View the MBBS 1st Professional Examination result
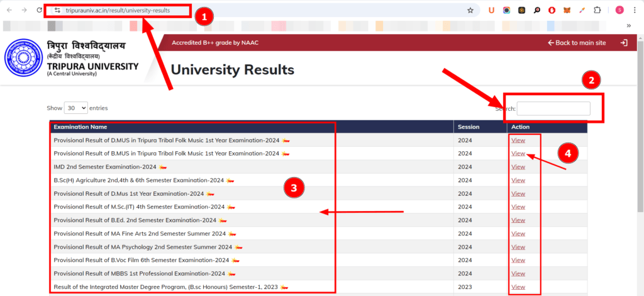The height and width of the screenshot is (296, 644). coord(518,273)
